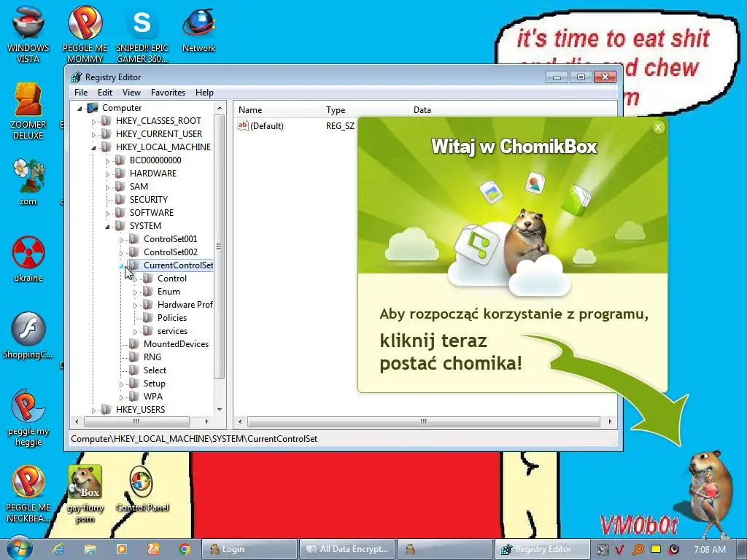Image resolution: width=747 pixels, height=560 pixels.
Task: Open the ChomikBox hamster Box desktop icon
Action: (85, 494)
